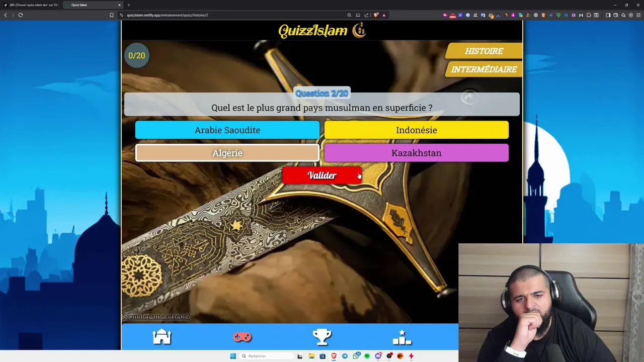
Task: Go back in browser history
Action: point(6,15)
